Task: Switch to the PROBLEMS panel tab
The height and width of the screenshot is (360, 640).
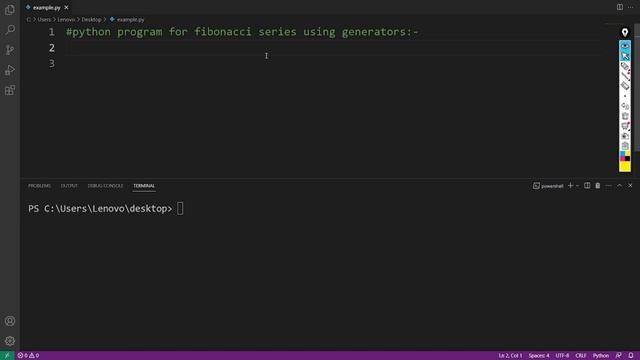Action: click(40, 186)
